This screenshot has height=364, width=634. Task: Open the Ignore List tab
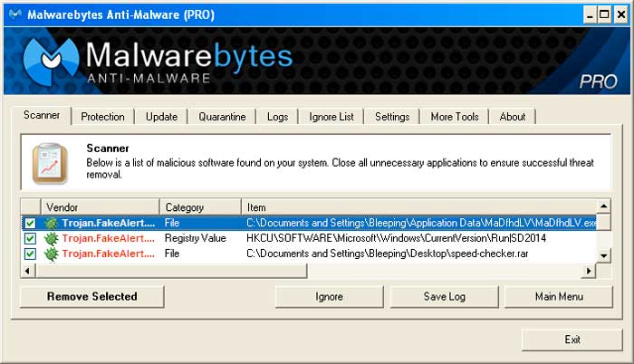331,117
